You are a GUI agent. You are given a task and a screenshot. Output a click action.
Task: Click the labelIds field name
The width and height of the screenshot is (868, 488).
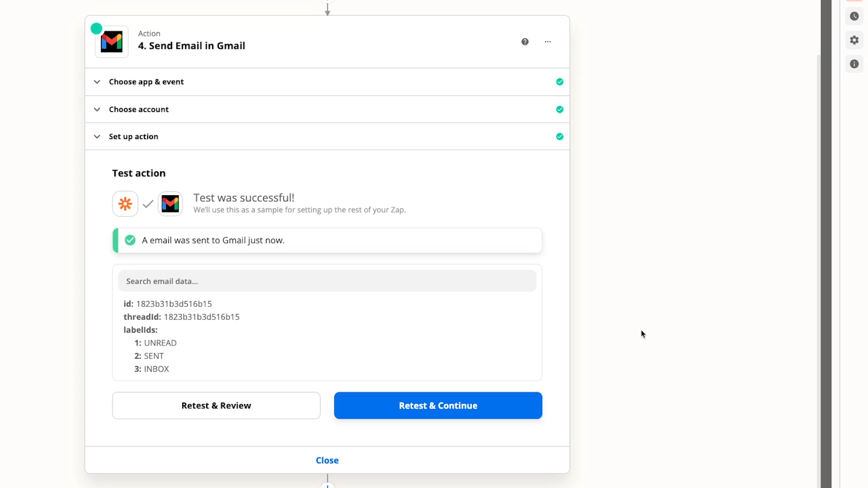click(x=141, y=330)
